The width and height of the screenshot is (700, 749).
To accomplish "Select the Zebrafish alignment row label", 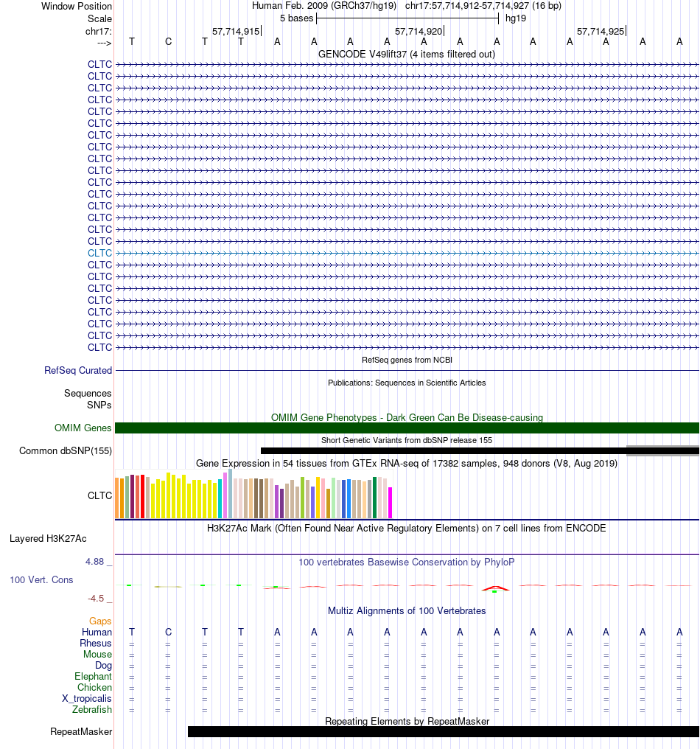I will (91, 709).
